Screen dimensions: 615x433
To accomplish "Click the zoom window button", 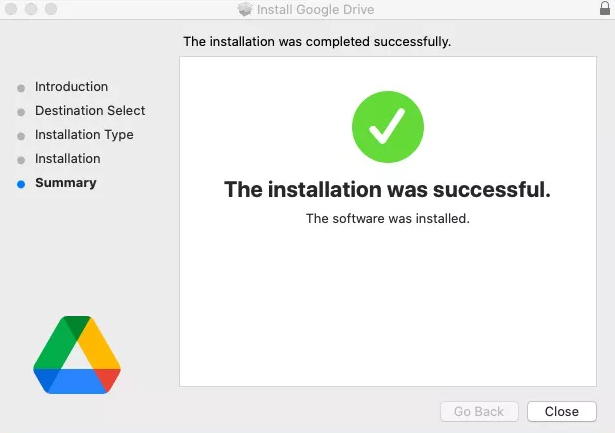I will click(51, 9).
